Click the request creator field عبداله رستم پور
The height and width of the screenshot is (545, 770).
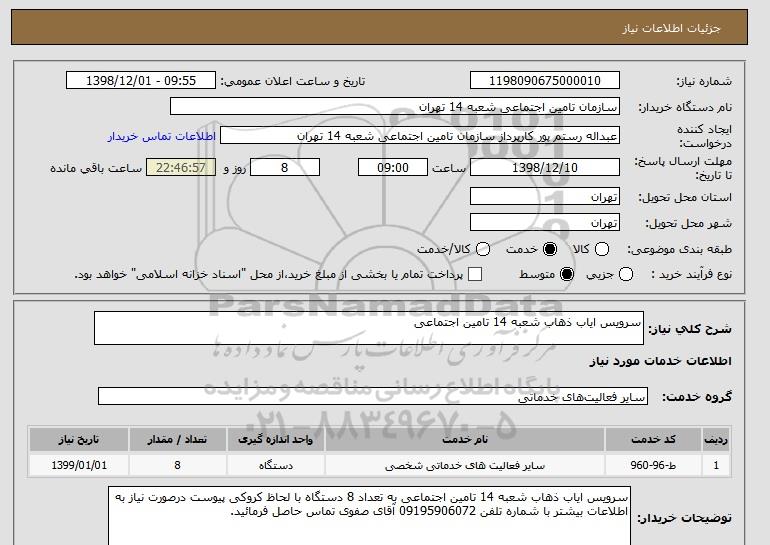pyautogui.click(x=420, y=136)
